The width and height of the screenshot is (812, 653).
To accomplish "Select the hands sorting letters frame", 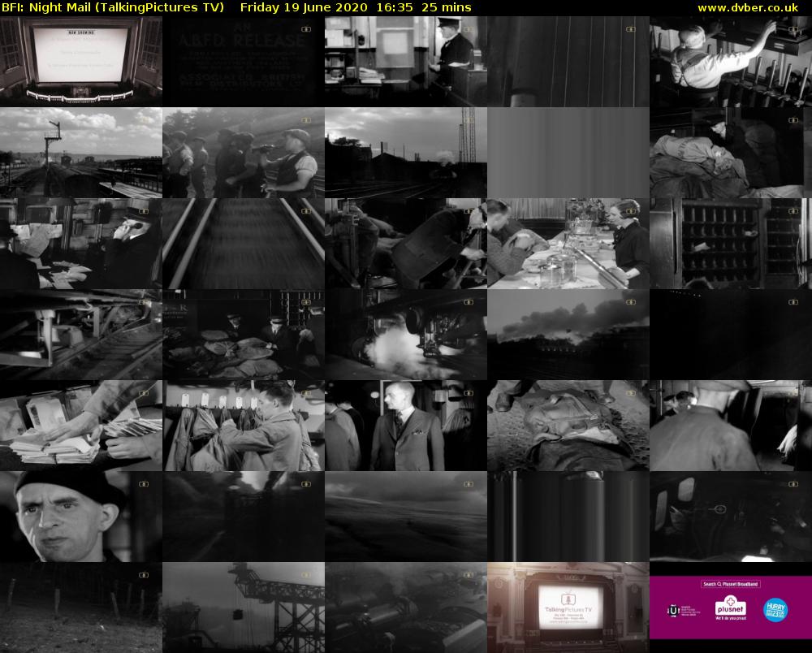I will click(x=80, y=426).
